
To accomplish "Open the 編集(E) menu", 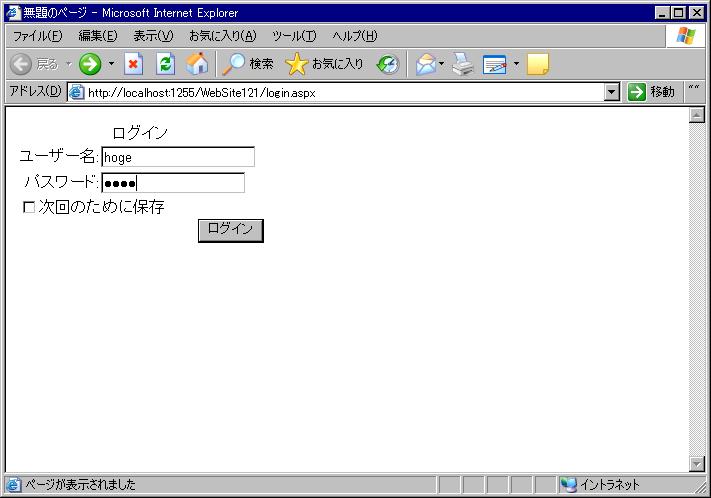I will point(97,36).
